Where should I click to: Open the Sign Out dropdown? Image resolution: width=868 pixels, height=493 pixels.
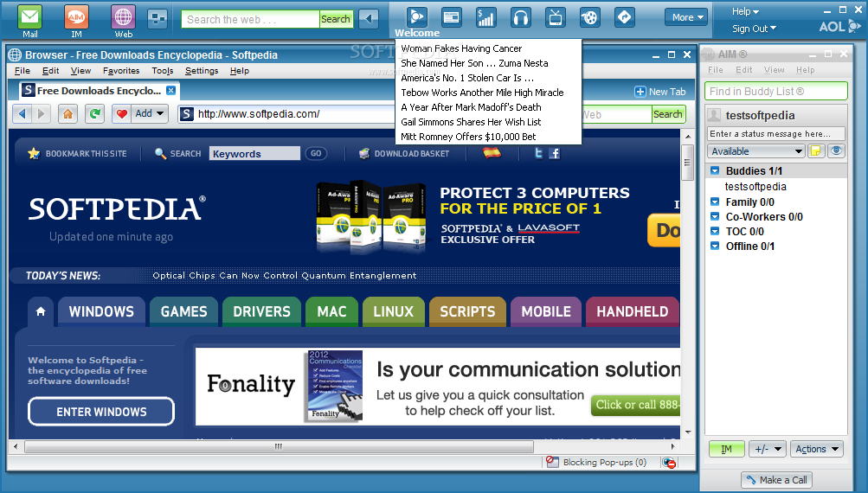754,29
